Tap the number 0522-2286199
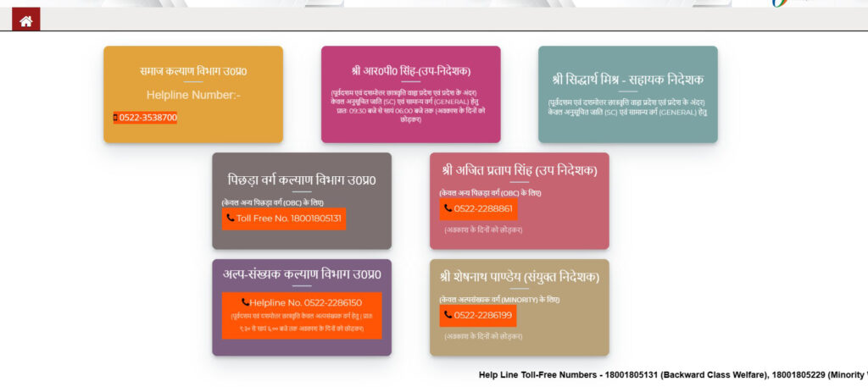 (x=483, y=315)
